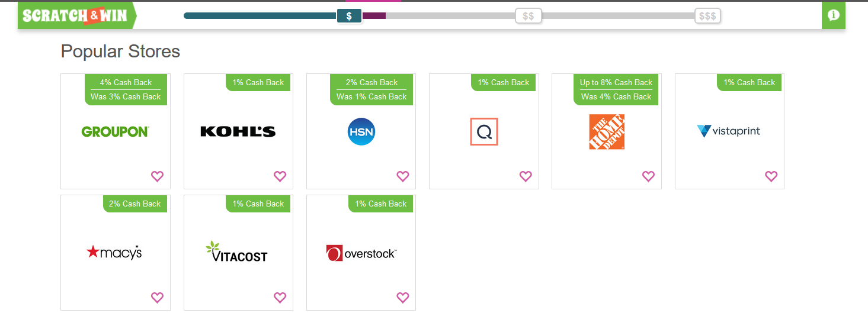The image size is (868, 313).
Task: Click HSN's 2% Cash Back label
Action: tap(371, 82)
